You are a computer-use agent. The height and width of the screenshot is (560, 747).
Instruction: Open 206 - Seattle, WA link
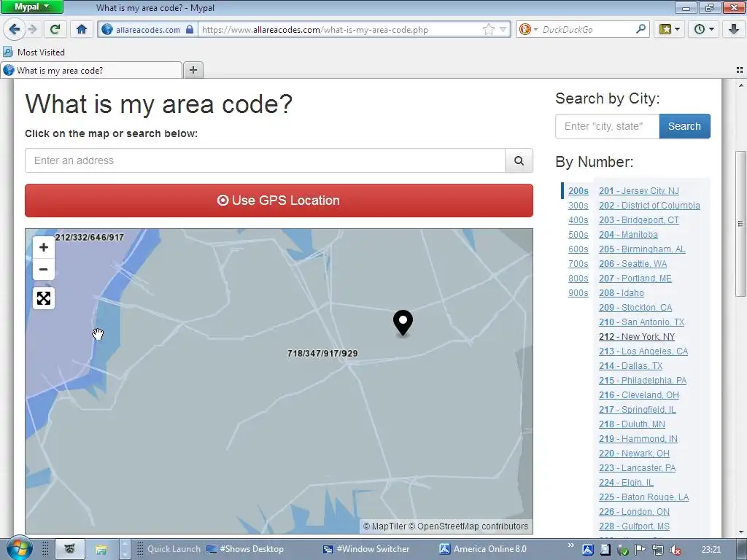632,264
